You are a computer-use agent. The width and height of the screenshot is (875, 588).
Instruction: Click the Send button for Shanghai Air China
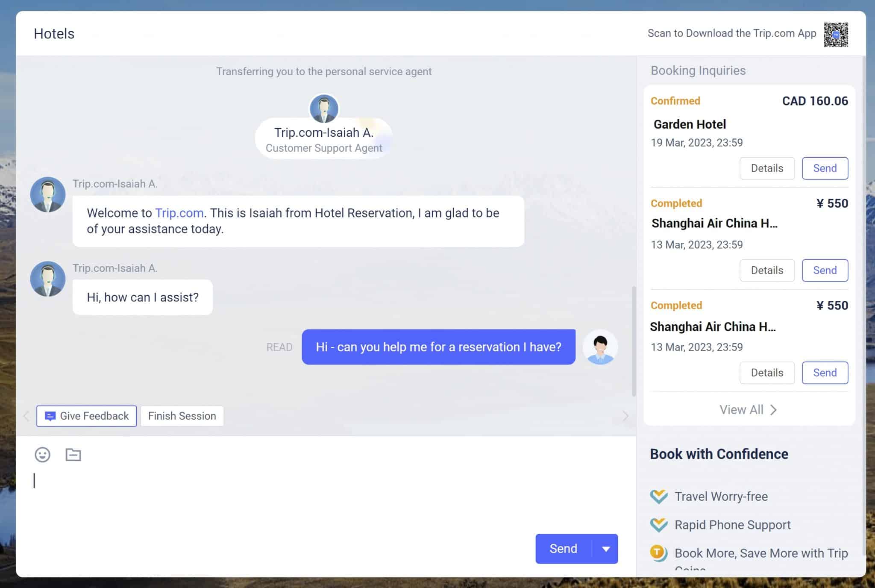coord(825,270)
